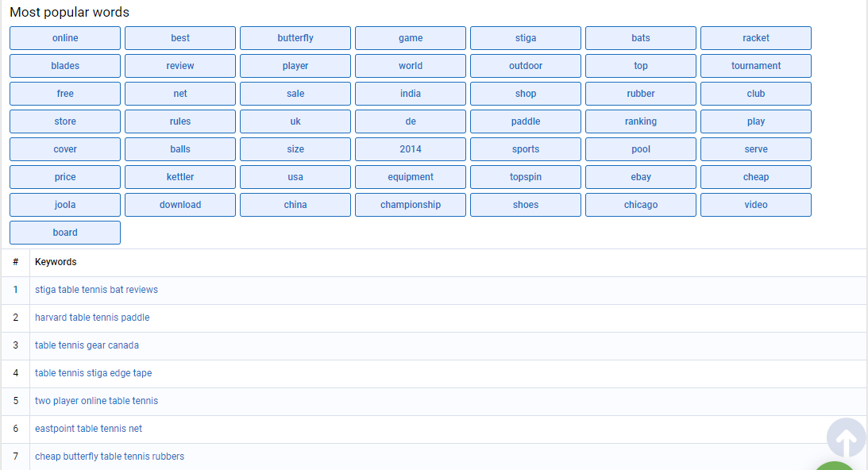Pick the "balls" word button
This screenshot has height=470, width=868.
tap(180, 149)
